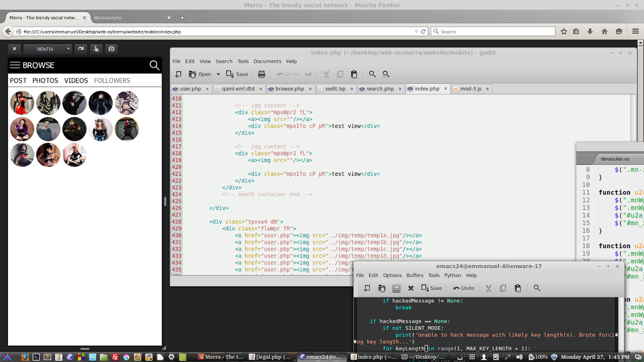Select the PHOTOS tab in Merra page
This screenshot has width=644, height=362.
(45, 80)
